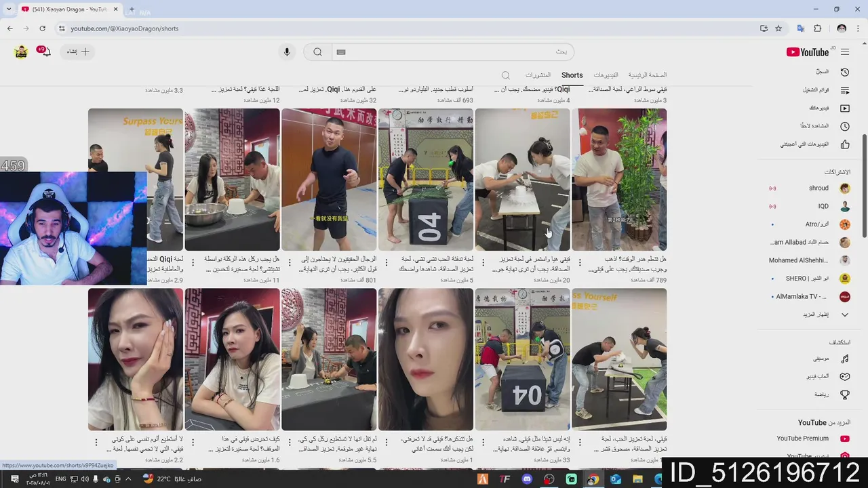The image size is (868, 488).
Task: Open IQD channel in subscriptions
Action: pos(810,206)
